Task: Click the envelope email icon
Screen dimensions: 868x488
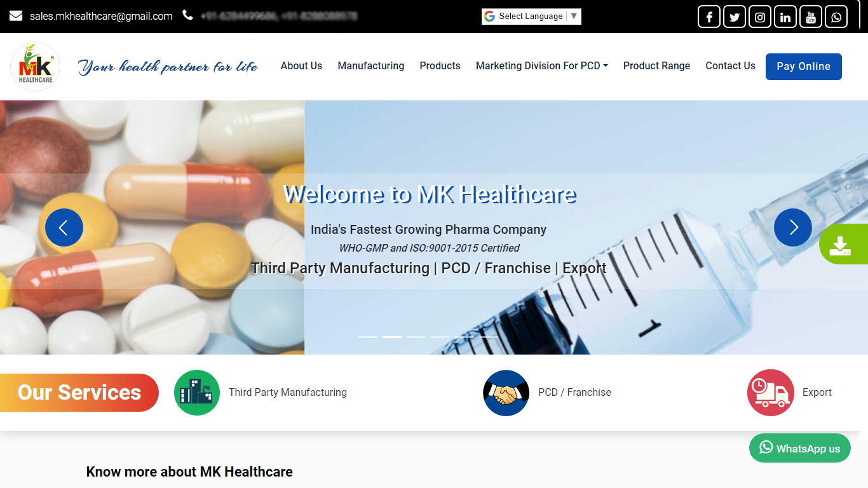Action: [16, 16]
